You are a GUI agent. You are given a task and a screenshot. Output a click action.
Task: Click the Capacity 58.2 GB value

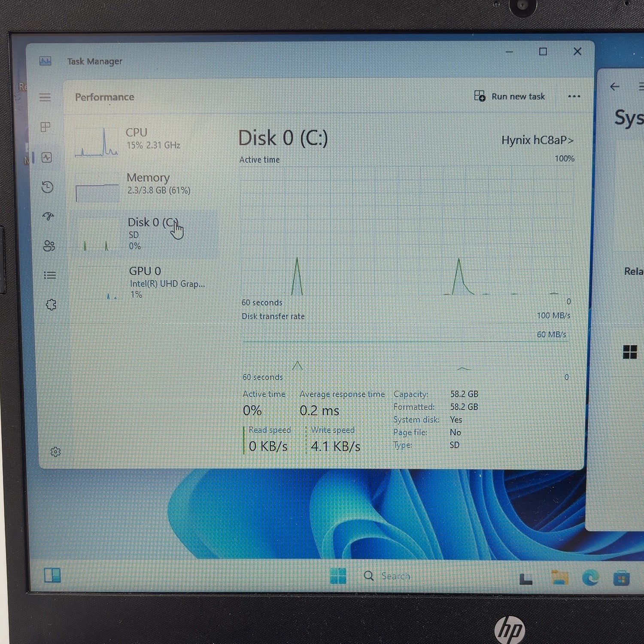point(464,394)
